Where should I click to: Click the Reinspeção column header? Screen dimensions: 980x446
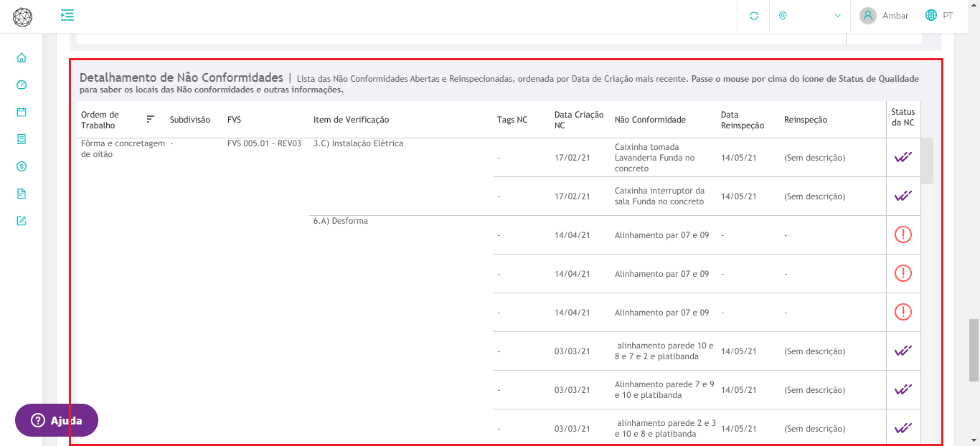click(x=806, y=120)
